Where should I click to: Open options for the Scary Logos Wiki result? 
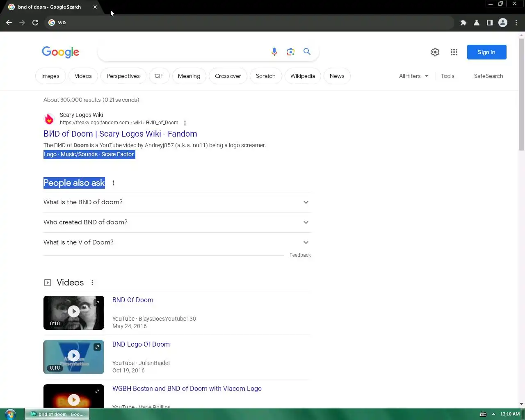coord(185,123)
